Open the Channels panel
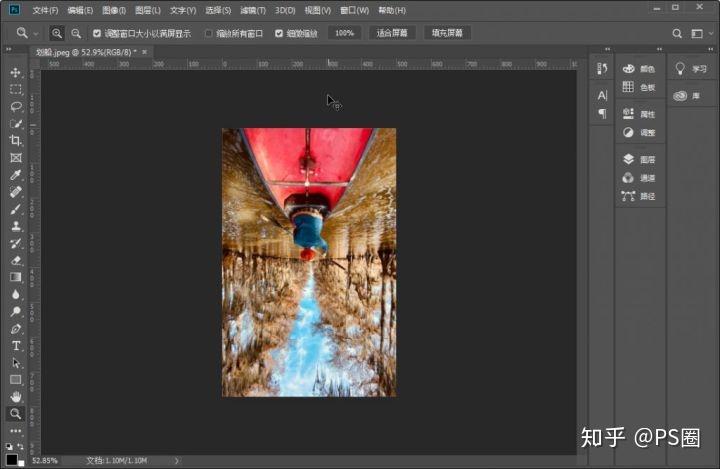 pyautogui.click(x=639, y=178)
